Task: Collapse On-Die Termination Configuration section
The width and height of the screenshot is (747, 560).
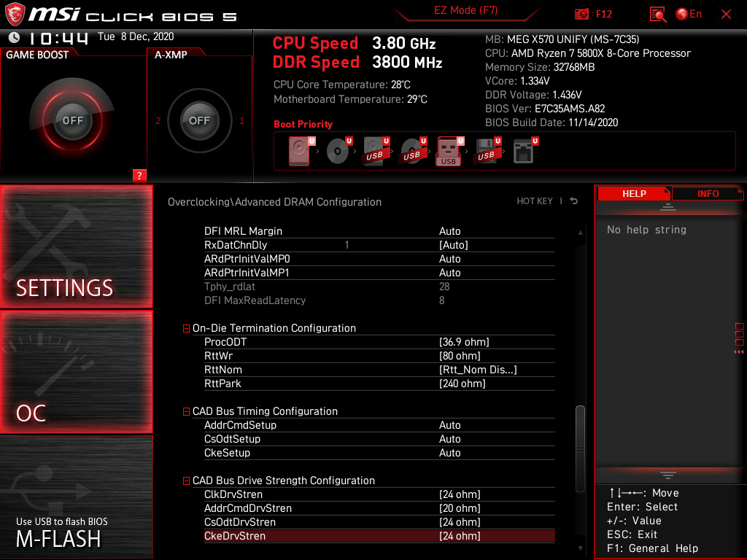Action: point(186,329)
